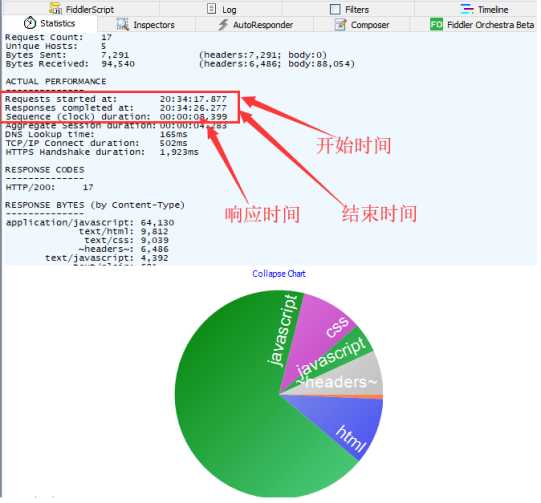Click the HTTP/200 count line
The image size is (541, 503).
49,187
